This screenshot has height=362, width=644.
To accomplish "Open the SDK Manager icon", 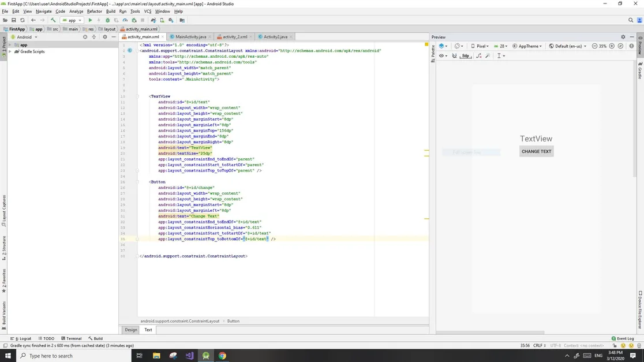I will 171,20.
